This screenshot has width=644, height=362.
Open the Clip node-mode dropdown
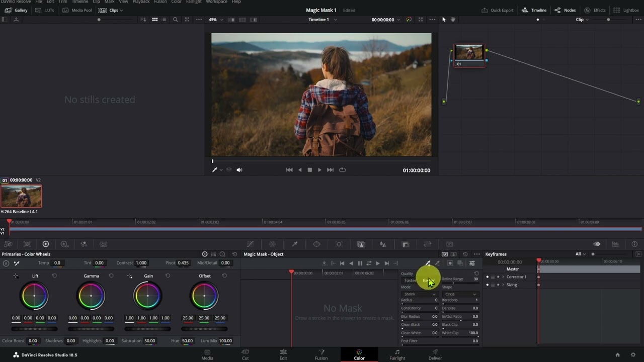coord(583,20)
